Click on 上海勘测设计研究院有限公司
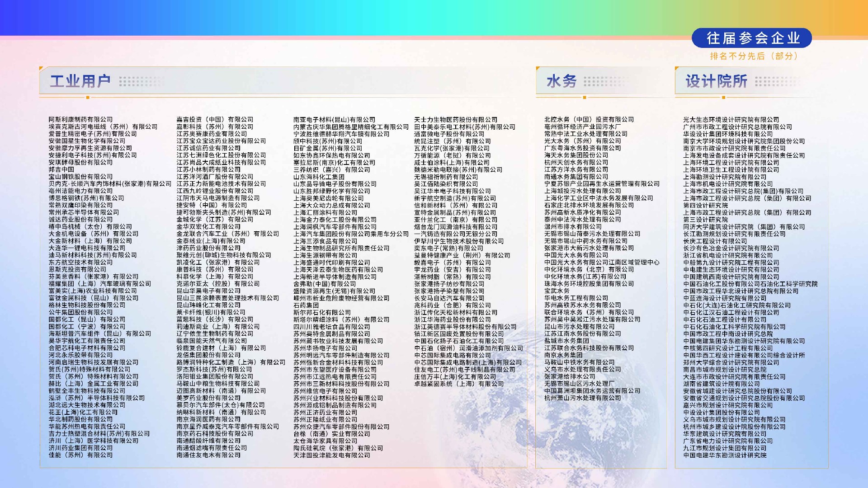Screen dimensions: 868x488 725,177
